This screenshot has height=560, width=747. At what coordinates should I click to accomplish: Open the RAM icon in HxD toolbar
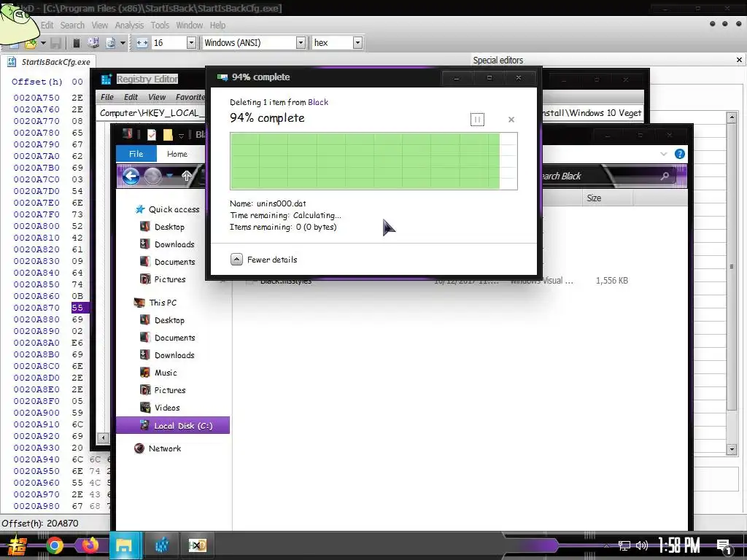[76, 43]
